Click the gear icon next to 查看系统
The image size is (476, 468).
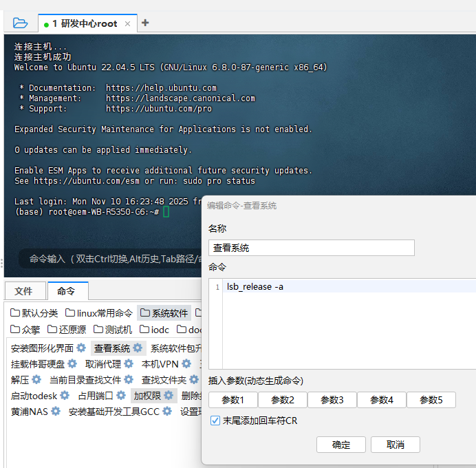138,348
